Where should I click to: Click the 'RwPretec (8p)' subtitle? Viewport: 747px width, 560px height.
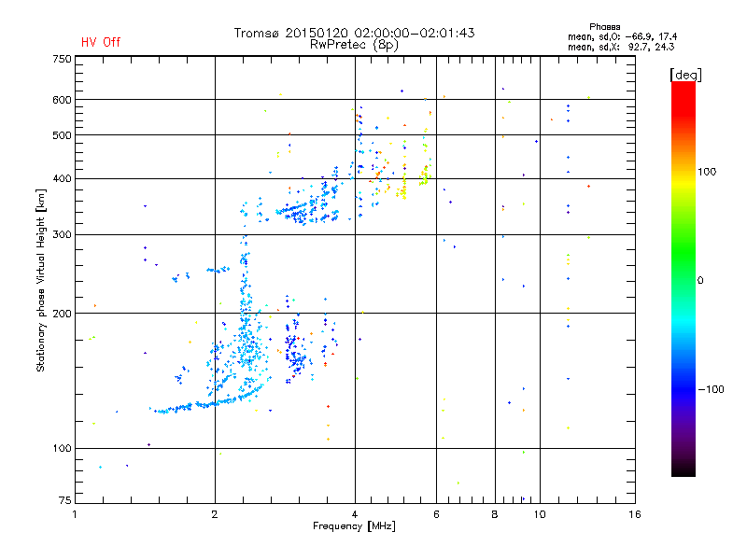click(x=354, y=45)
